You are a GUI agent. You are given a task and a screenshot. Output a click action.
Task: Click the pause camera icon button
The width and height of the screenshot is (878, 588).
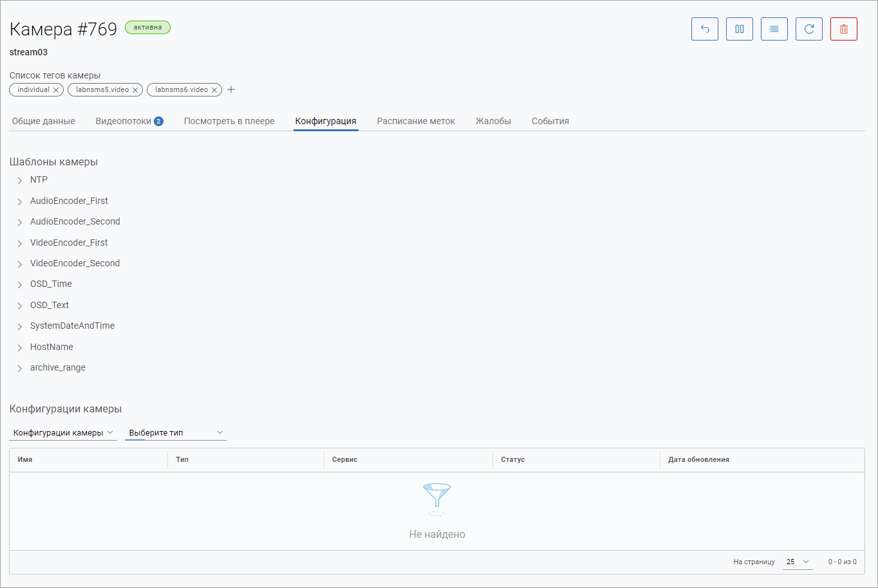739,29
